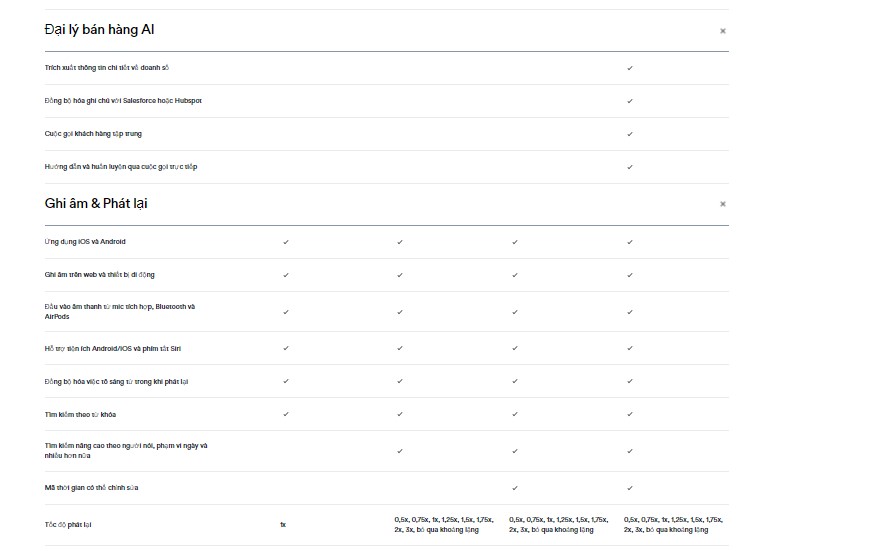Image resolution: width=888 pixels, height=551 pixels.
Task: Select the "Ghi âm trên web và thiết bị di động" label
Action: tap(100, 274)
